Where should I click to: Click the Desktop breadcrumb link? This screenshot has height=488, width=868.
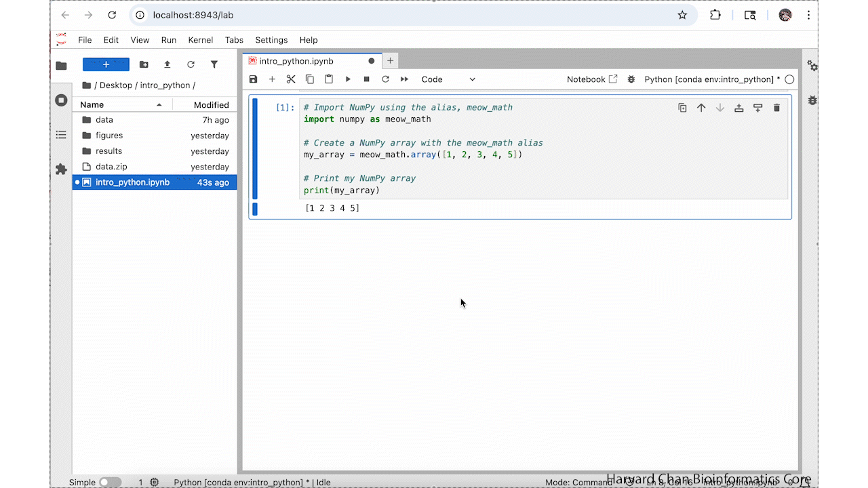tap(115, 85)
